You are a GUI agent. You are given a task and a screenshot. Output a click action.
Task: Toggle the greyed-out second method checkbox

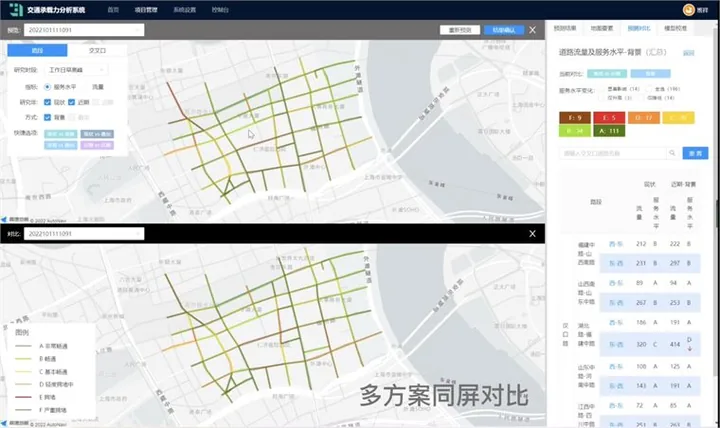click(x=72, y=117)
